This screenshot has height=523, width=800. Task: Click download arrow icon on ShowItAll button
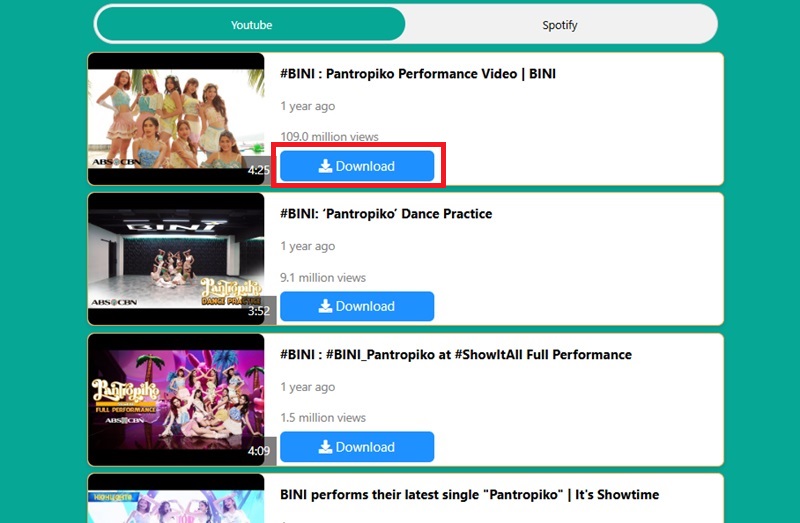click(325, 447)
